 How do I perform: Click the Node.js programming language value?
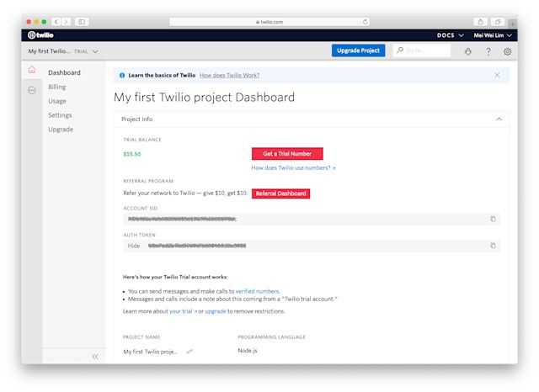point(248,351)
